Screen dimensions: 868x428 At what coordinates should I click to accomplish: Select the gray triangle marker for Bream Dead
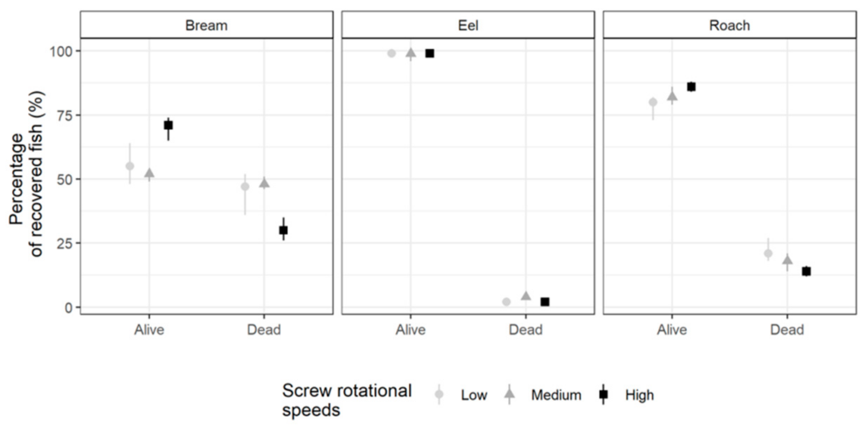264,183
